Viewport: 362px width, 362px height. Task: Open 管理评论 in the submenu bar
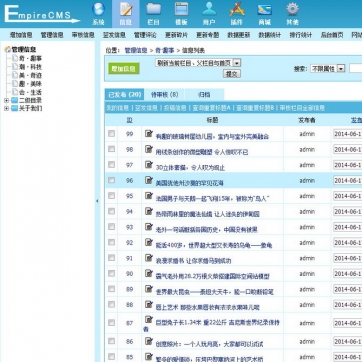coord(145,35)
